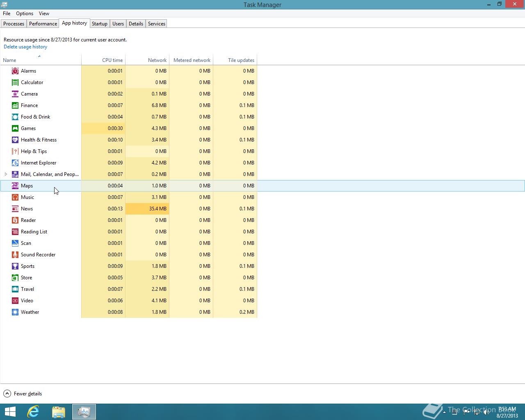Click the Help & Tips app icon
The height and width of the screenshot is (420, 525).
pos(15,151)
